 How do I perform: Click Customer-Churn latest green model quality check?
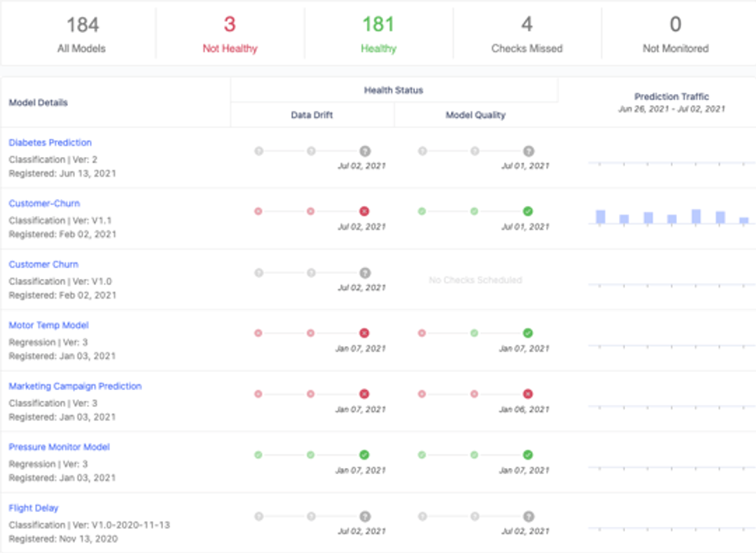click(x=528, y=211)
